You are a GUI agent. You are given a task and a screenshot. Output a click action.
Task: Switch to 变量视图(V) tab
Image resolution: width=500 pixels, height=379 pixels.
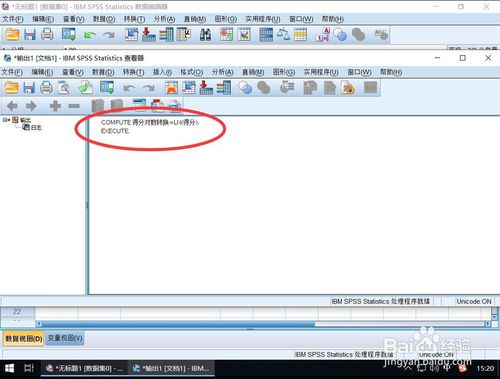pyautogui.click(x=65, y=338)
